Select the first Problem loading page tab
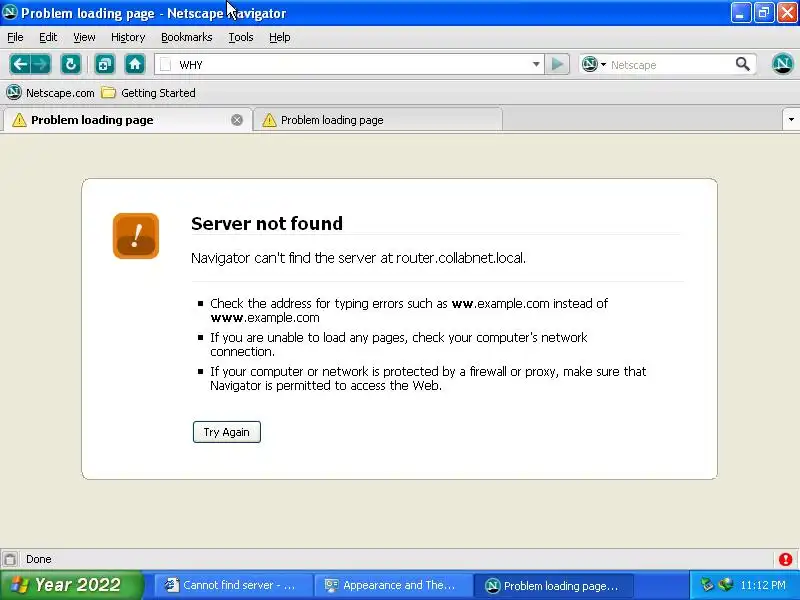The width and height of the screenshot is (800, 600). coord(127,120)
